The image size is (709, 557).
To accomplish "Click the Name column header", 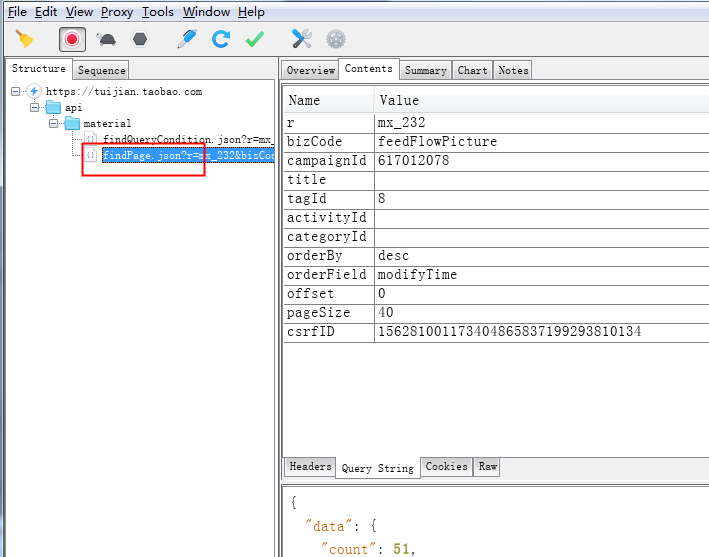I will coord(329,100).
